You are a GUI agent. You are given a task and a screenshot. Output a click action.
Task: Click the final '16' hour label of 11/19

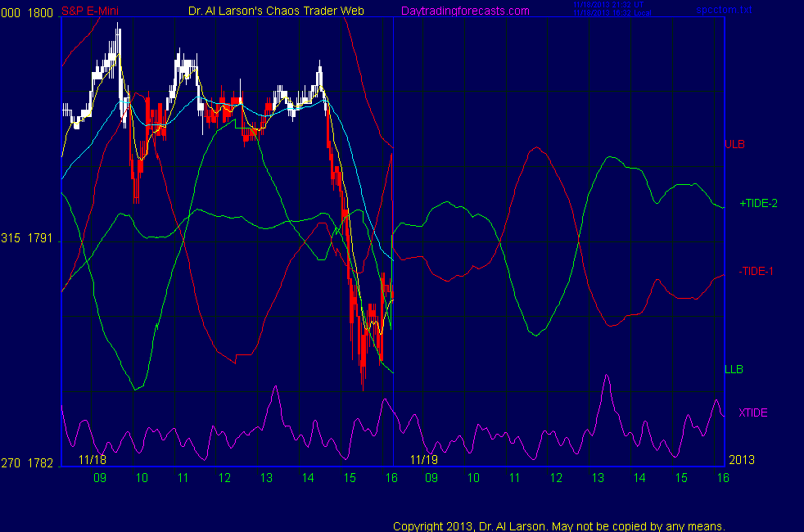[x=723, y=478]
